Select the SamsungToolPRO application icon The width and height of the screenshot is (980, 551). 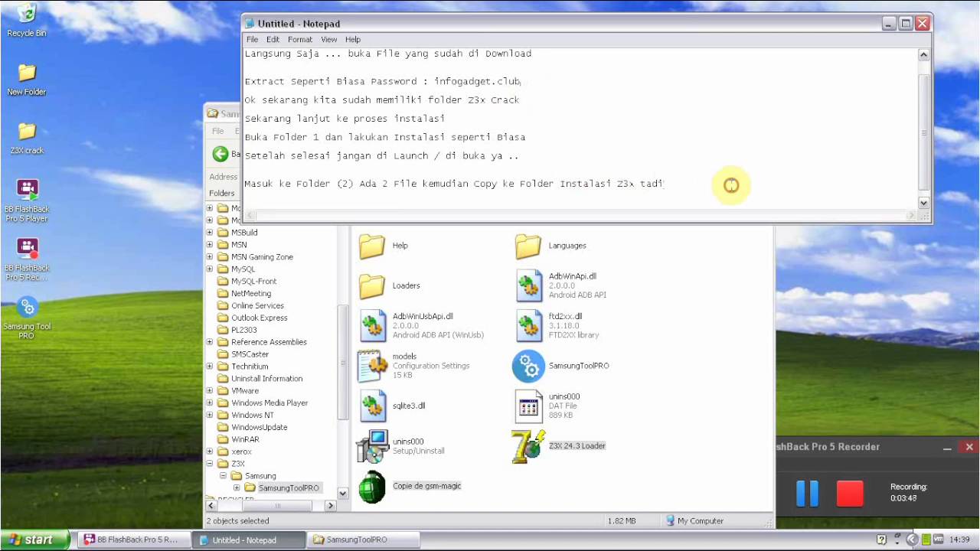pos(528,366)
